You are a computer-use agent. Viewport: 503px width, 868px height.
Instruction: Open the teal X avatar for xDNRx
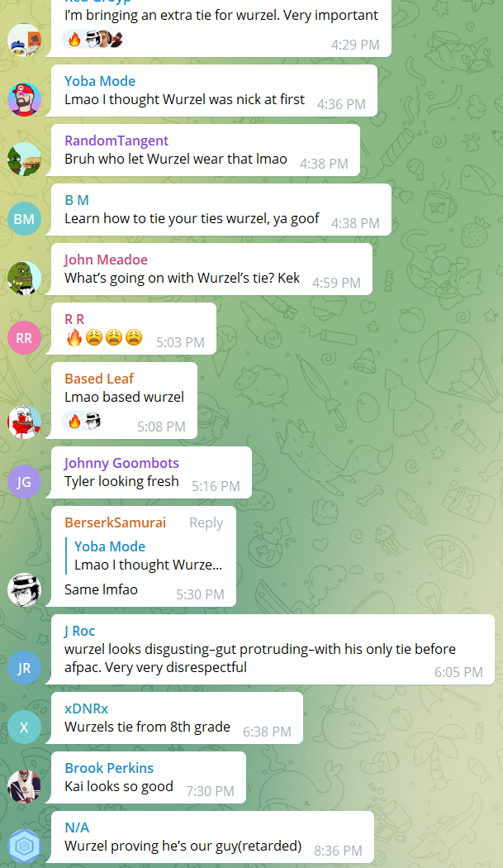tap(24, 727)
